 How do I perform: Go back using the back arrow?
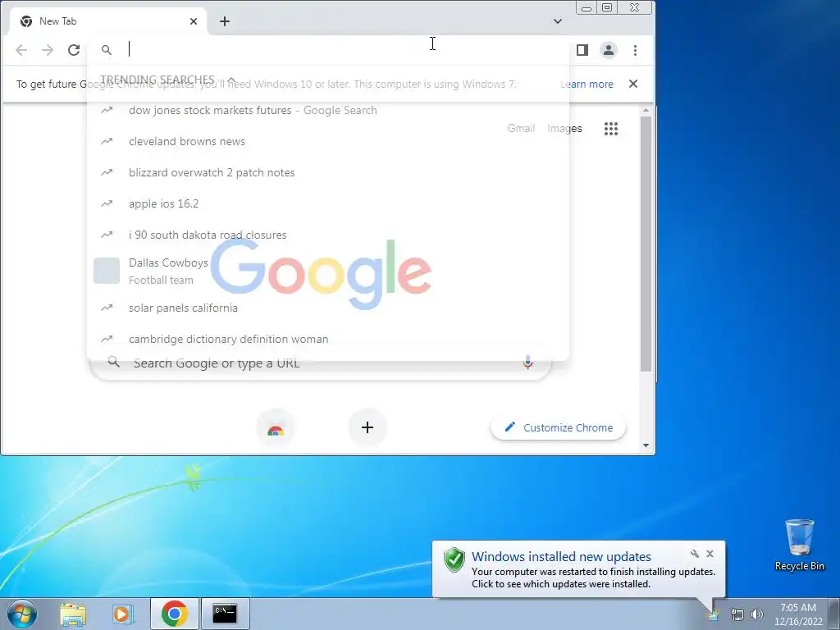point(21,50)
